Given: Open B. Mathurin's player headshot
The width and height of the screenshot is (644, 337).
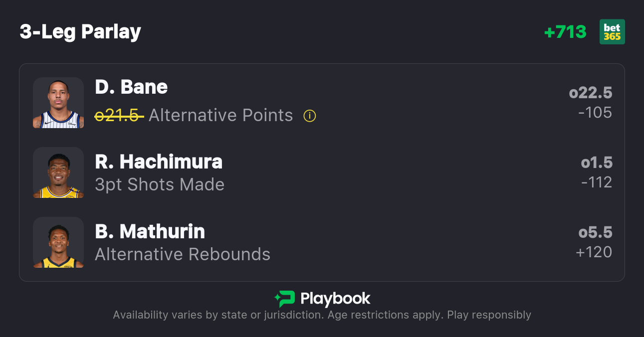Looking at the screenshot, I should (58, 242).
